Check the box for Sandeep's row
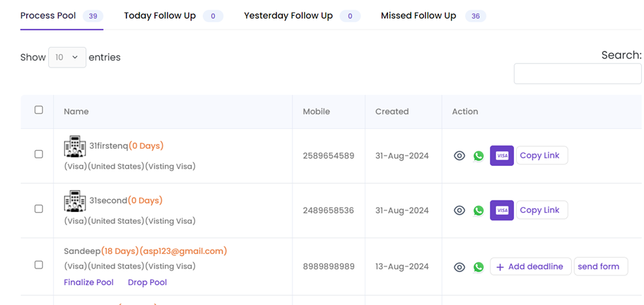This screenshot has width=644, height=305. click(39, 264)
